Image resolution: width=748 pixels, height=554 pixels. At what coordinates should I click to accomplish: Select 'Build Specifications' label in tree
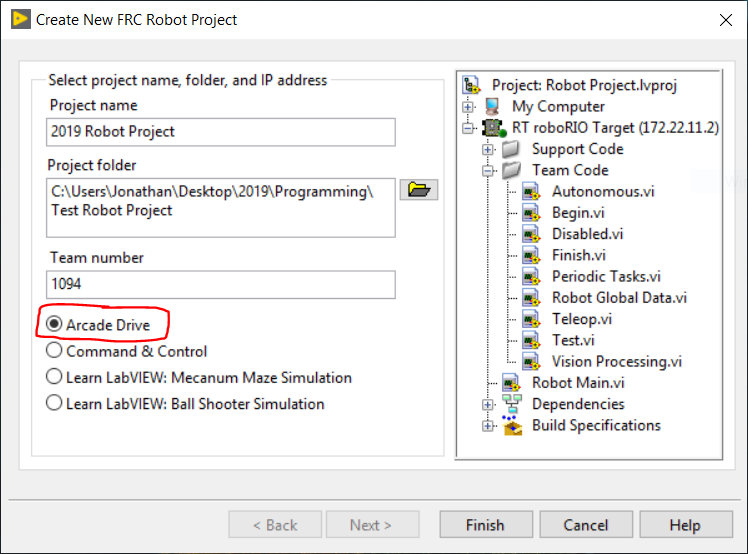tap(596, 425)
